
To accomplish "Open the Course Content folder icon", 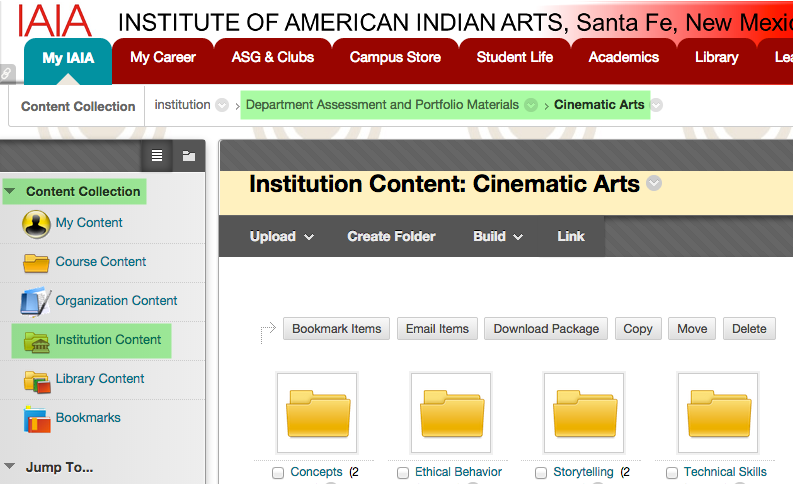I will tap(36, 262).
